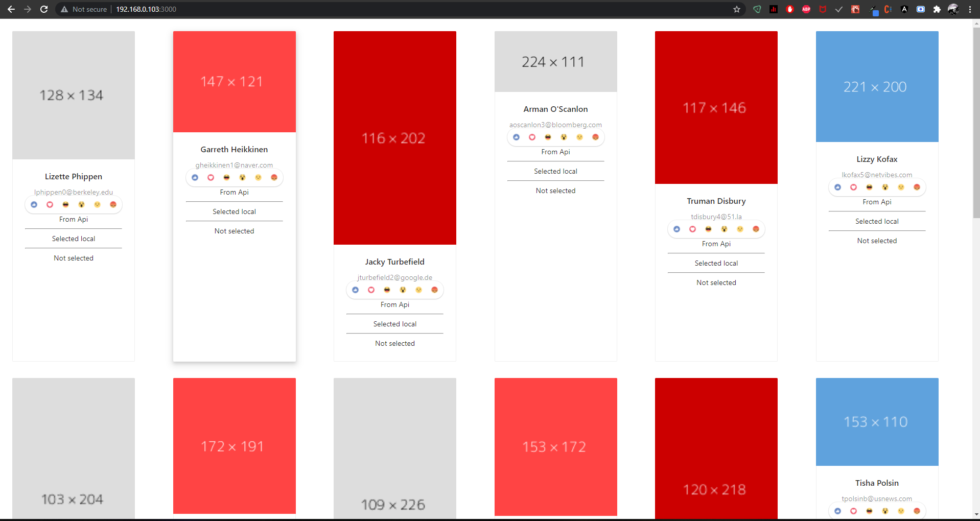
Task: Open the browser extensions puzzle menu
Action: (937, 9)
